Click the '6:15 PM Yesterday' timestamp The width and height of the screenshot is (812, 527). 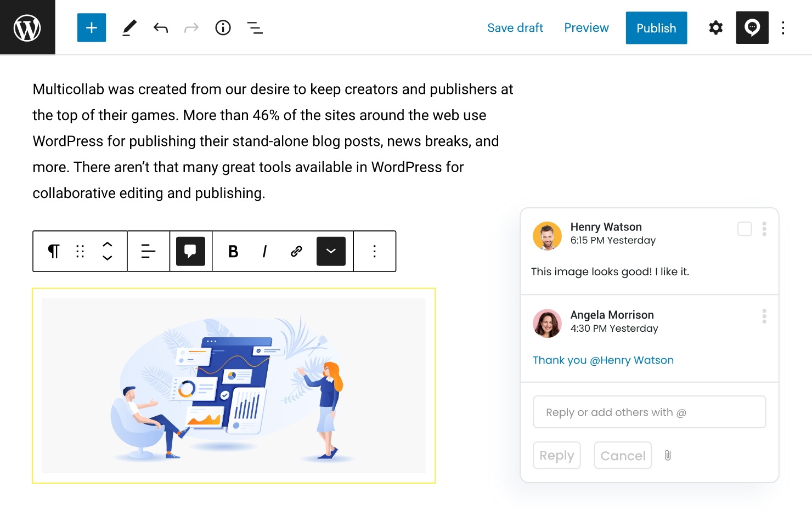tap(613, 240)
